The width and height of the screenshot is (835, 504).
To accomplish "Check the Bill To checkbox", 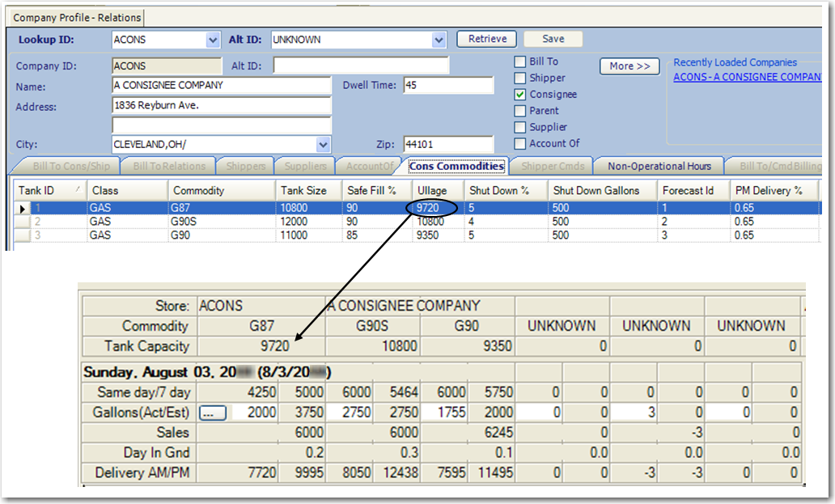I will coord(520,61).
